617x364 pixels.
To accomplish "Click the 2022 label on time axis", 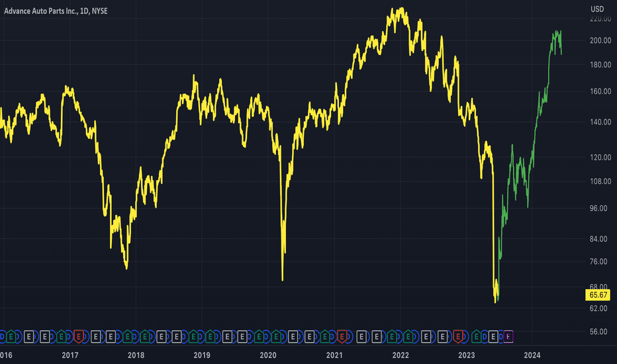I will coord(401,355).
